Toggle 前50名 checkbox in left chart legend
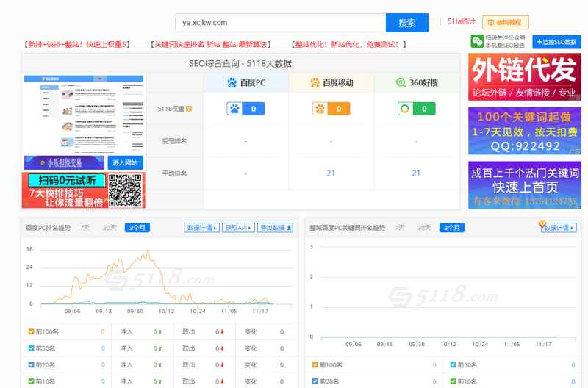 pyautogui.click(x=31, y=348)
